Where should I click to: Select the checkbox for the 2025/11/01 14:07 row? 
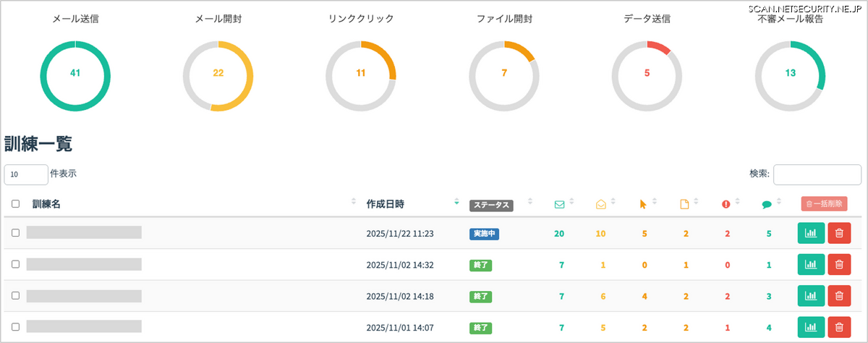(16, 327)
